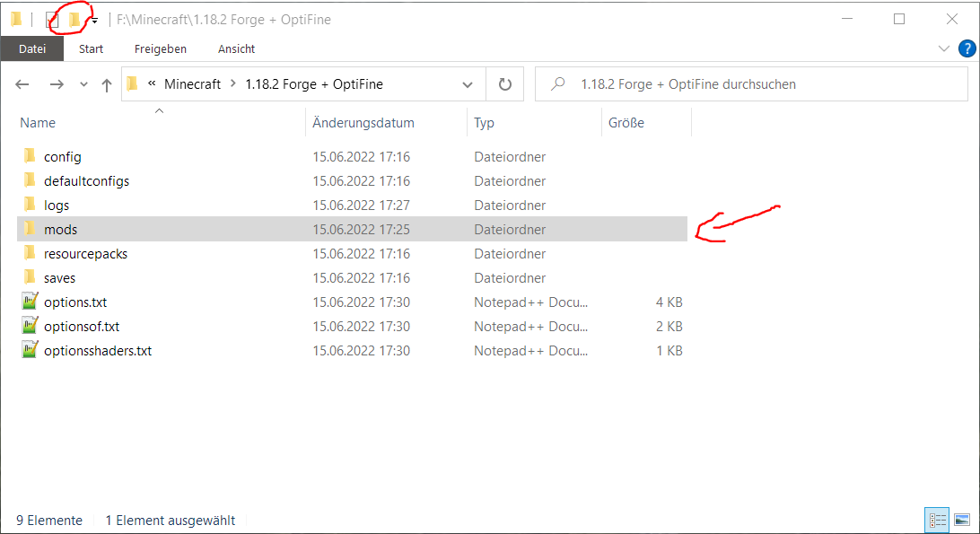Click the Notepad++ icon of options.txt
This screenshot has height=534, width=980.
[30, 302]
